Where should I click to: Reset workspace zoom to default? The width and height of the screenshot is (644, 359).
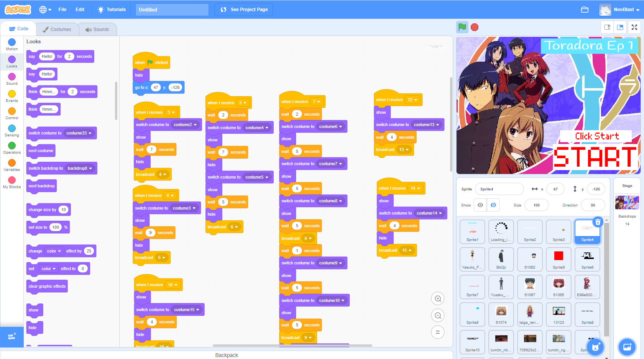[438, 332]
